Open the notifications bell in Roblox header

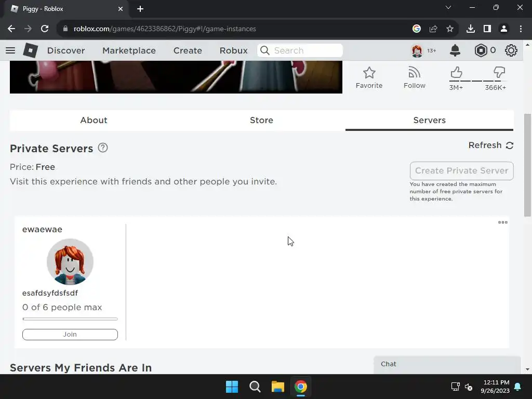point(455,50)
